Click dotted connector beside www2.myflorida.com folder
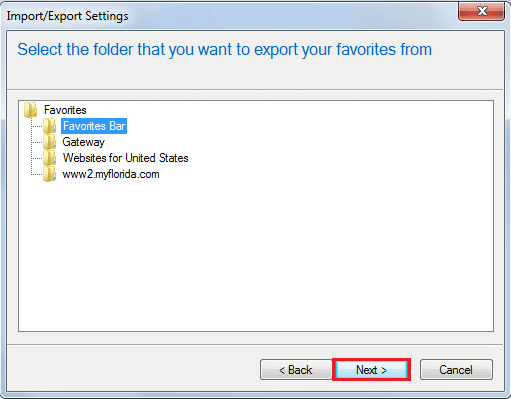This screenshot has height=399, width=511. coord(37,174)
